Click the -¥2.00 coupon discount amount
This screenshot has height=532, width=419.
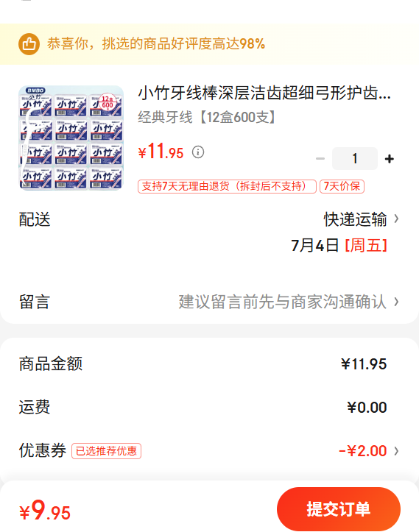[362, 451]
